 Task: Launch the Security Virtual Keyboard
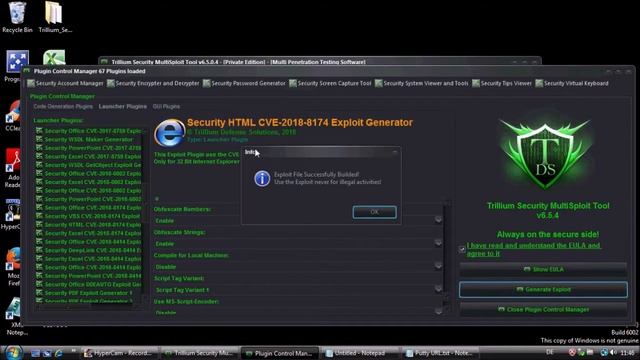pos(572,83)
